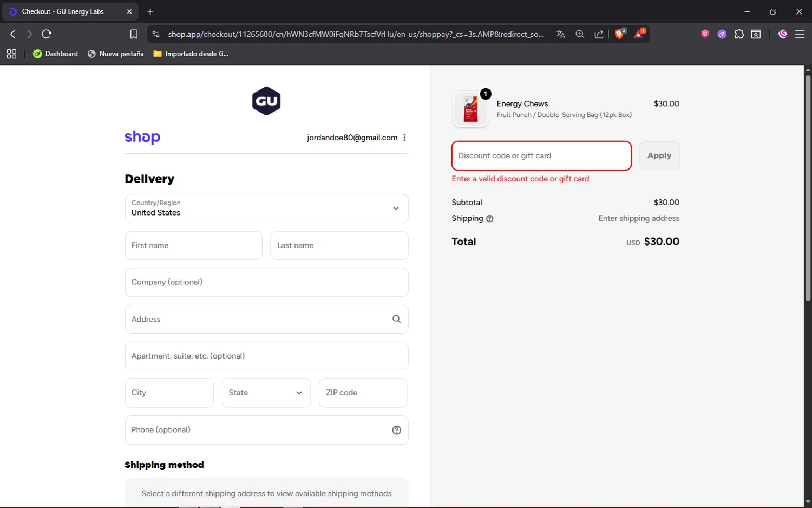Image resolution: width=812 pixels, height=508 pixels.
Task: Click the GU logo
Action: 266,101
